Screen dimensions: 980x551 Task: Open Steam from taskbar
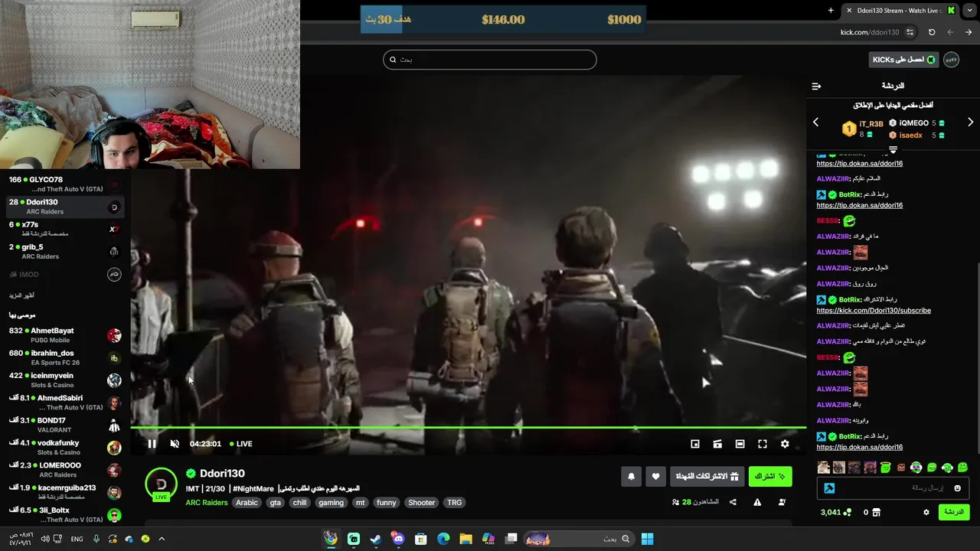[376, 539]
